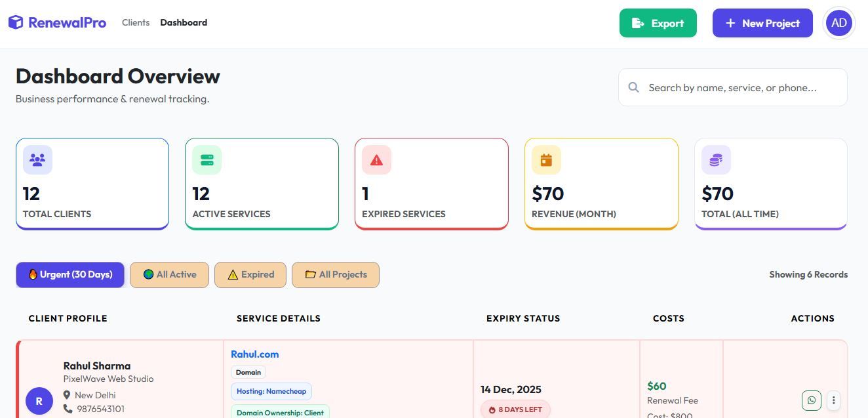Switch to the All Active filter
This screenshot has height=418, width=868.
[169, 275]
